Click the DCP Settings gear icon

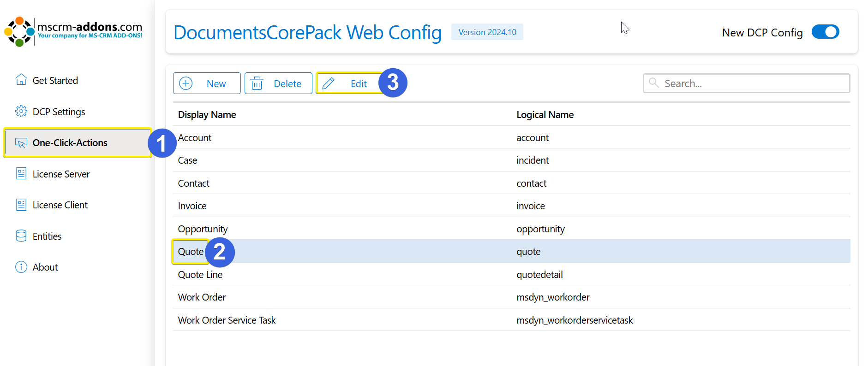click(x=21, y=112)
